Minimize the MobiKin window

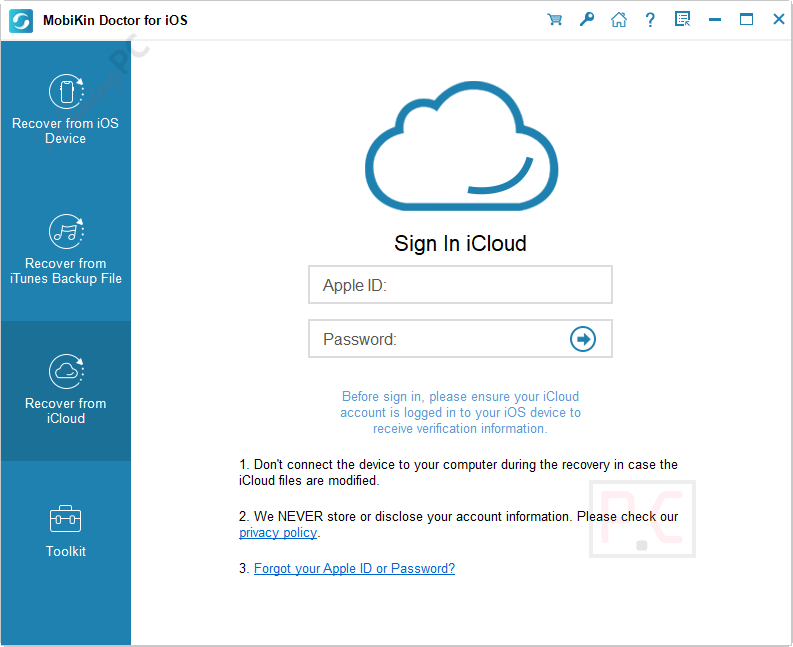715,20
